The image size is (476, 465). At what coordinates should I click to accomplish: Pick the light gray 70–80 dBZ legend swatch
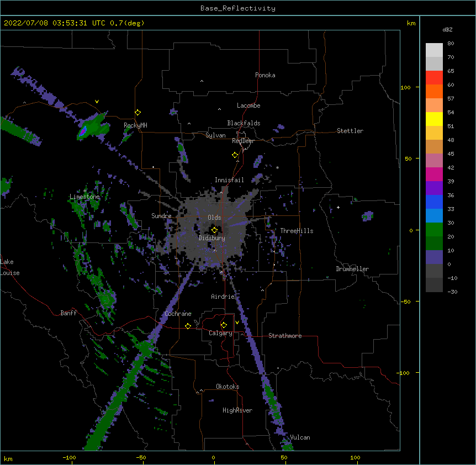tap(434, 50)
